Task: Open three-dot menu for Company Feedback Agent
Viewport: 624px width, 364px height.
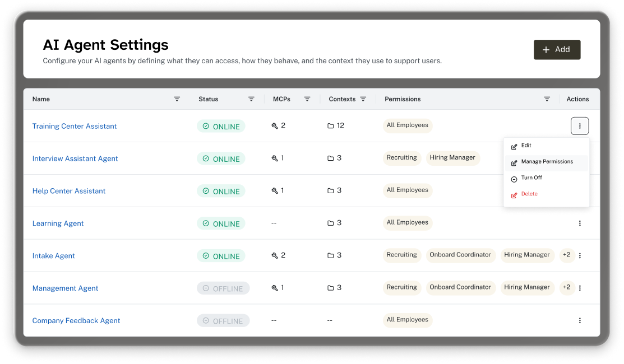Action: click(579, 321)
